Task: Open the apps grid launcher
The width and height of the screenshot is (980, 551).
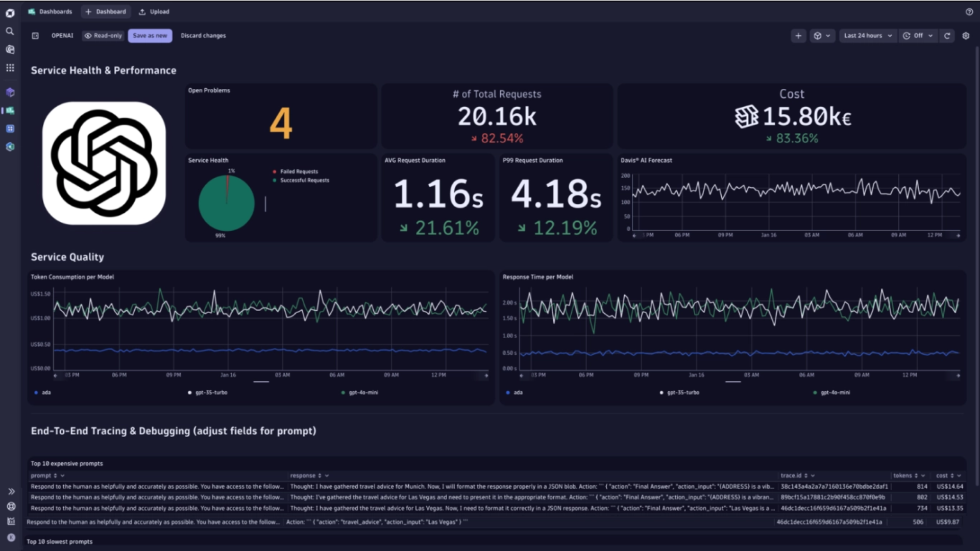Action: coord(10,67)
